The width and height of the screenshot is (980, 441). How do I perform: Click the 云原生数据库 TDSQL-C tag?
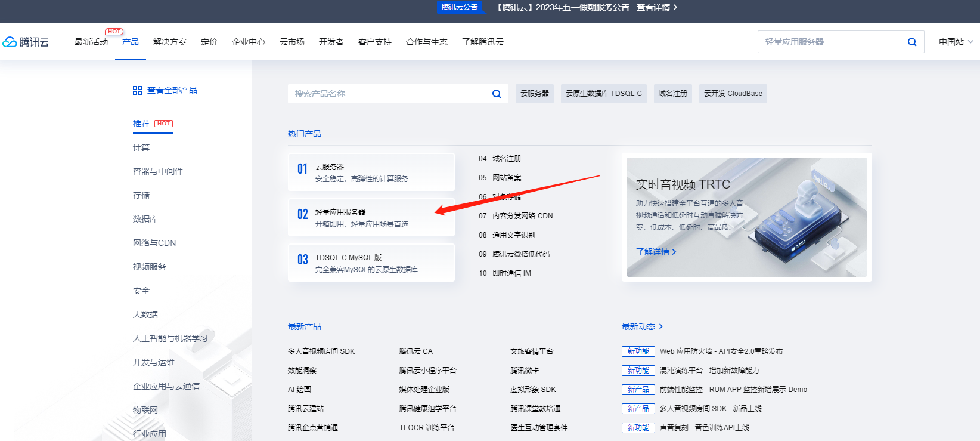(604, 94)
